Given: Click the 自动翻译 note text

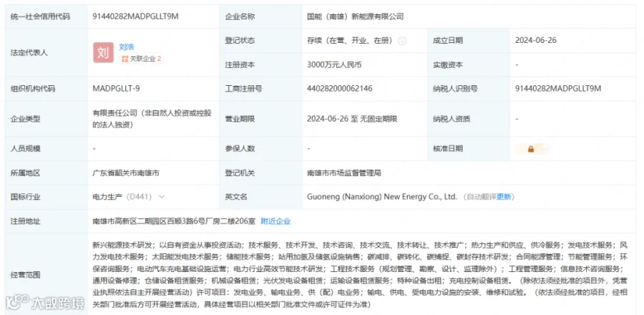Looking at the screenshot, I should pyautogui.click(x=482, y=197).
